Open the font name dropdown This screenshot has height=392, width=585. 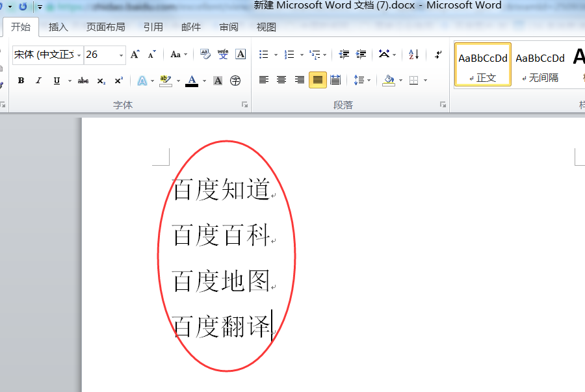point(79,55)
